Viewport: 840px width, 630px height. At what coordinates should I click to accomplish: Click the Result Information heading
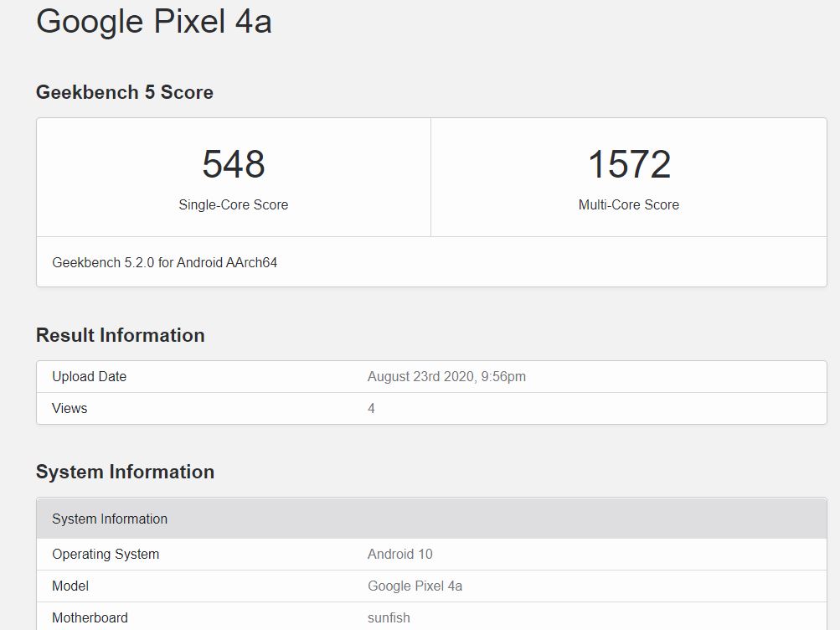(x=120, y=335)
